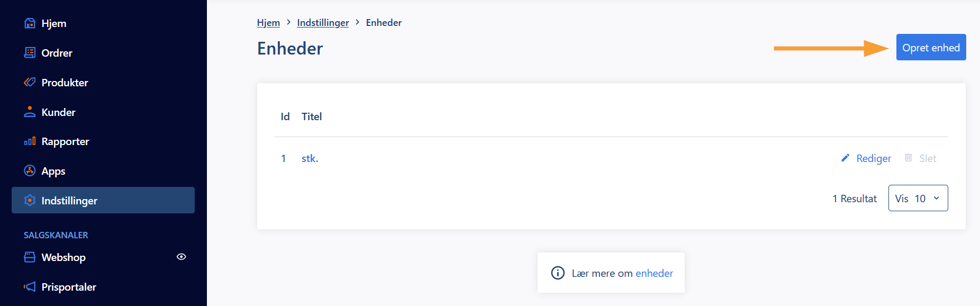Click the Ordrer list icon
The image size is (980, 306).
pyautogui.click(x=30, y=53)
